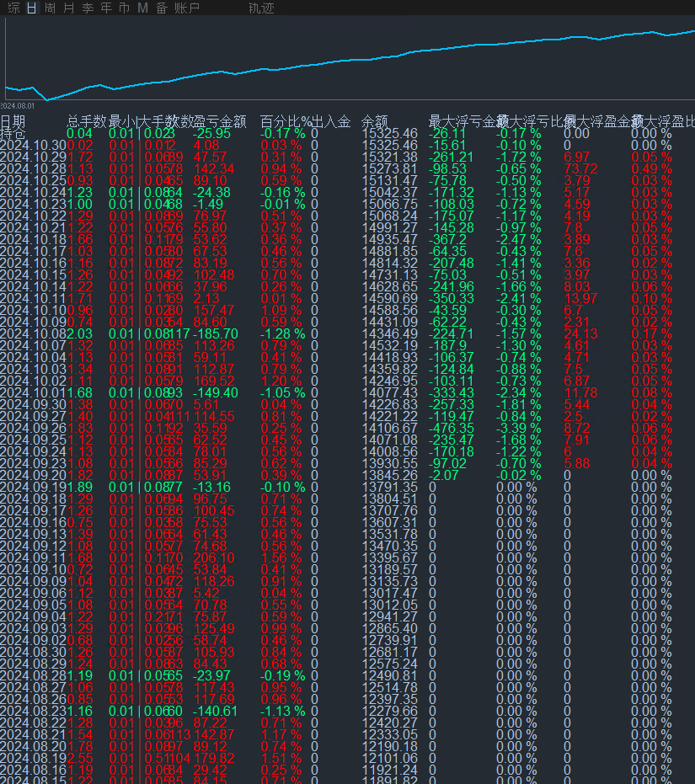Select the 2024.10.01 date row
695x784 pixels.
coord(347,393)
